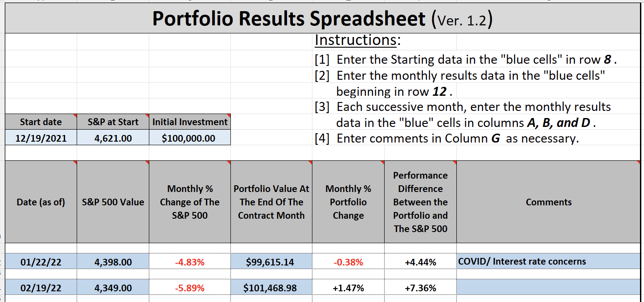Select the -4.83% monthly change cell
The width and height of the screenshot is (644, 302).
(x=190, y=262)
